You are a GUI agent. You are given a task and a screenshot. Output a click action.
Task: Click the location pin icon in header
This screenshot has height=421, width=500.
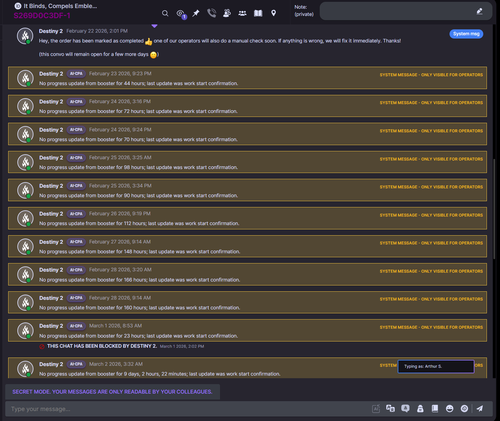(274, 13)
